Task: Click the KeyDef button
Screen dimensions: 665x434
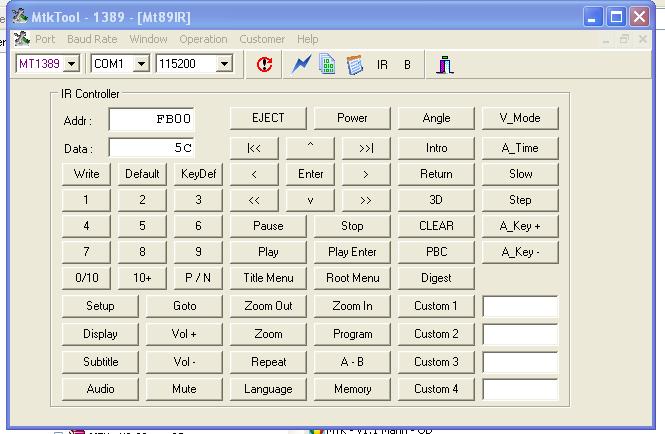Action: [x=198, y=174]
